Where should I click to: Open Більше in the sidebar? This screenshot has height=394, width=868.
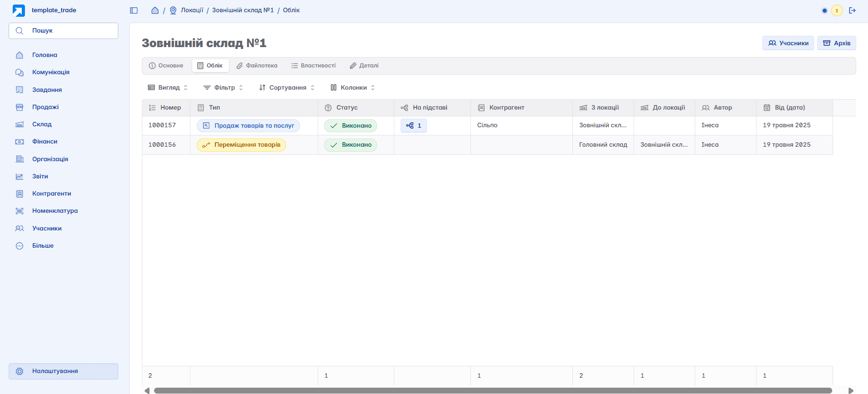point(63,246)
